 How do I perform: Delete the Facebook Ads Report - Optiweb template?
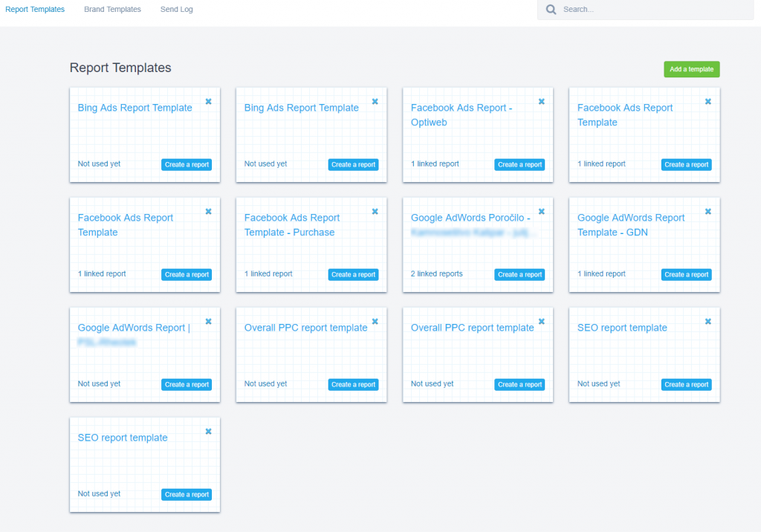(x=541, y=102)
